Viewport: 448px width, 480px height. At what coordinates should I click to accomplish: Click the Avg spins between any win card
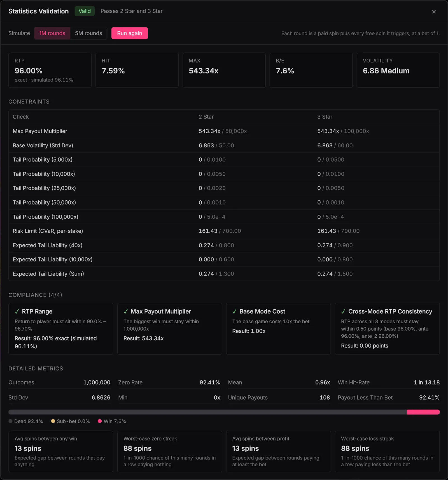(61, 451)
